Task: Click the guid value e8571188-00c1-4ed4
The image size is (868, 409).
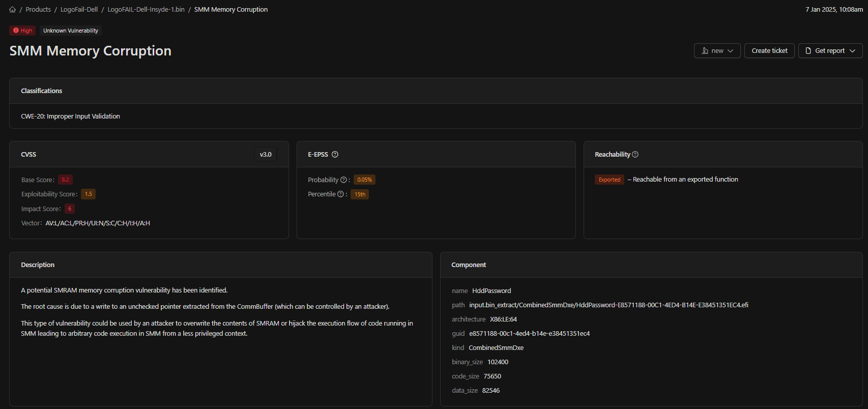Action: 529,334
